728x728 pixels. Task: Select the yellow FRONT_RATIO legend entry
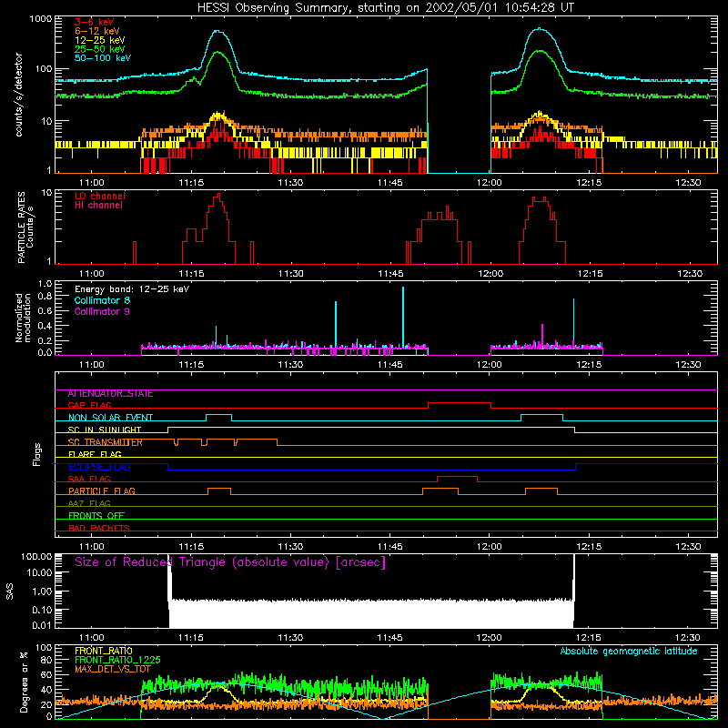104,651
